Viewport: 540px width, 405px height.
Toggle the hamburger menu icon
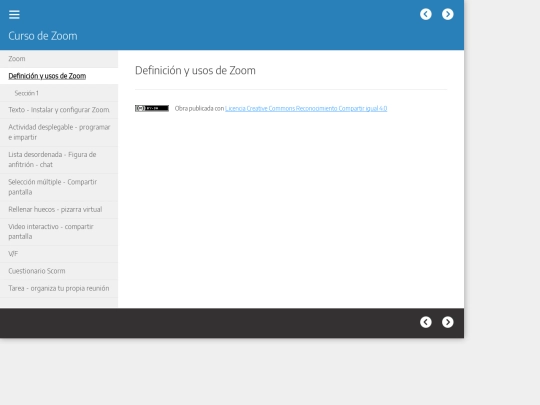[14, 14]
